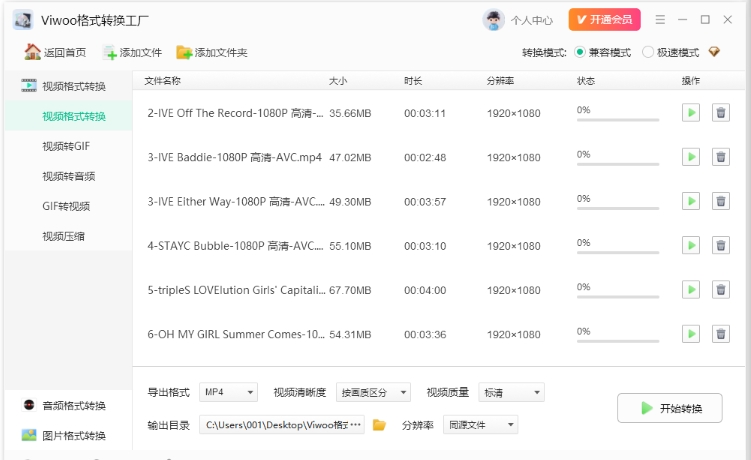This screenshot has height=460, width=751.
Task: Open the hamburger menu icon
Action: pyautogui.click(x=660, y=20)
